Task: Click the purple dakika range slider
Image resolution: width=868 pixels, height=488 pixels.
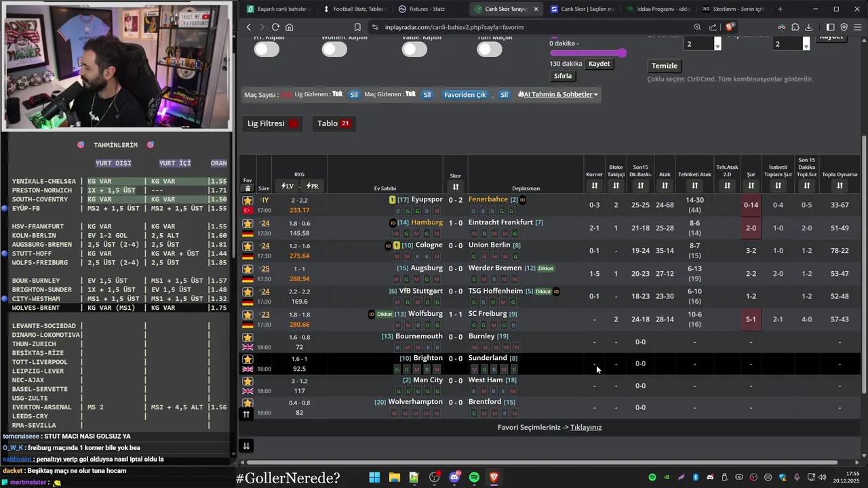Action: (x=588, y=53)
